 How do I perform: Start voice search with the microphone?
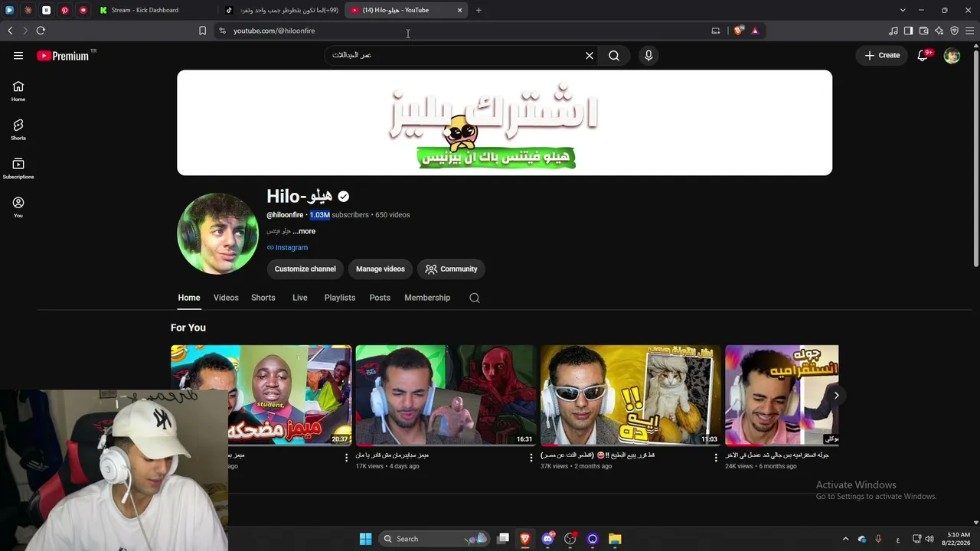pyautogui.click(x=648, y=55)
